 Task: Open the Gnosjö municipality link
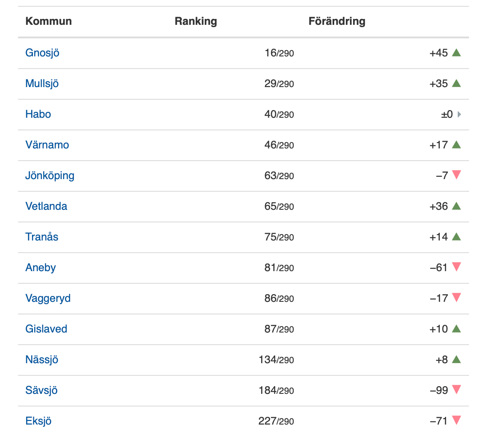coord(42,53)
